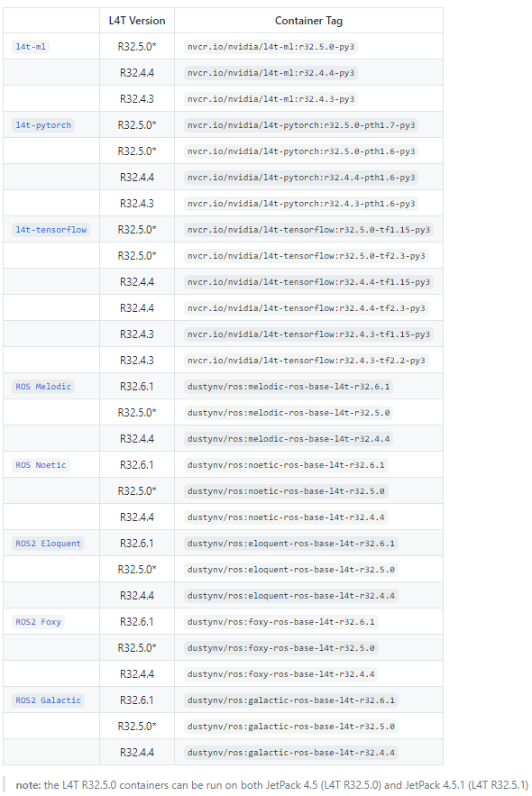Select tag l4t-tensorflow:r32.4.4-tf1.15-py3

(x=308, y=282)
